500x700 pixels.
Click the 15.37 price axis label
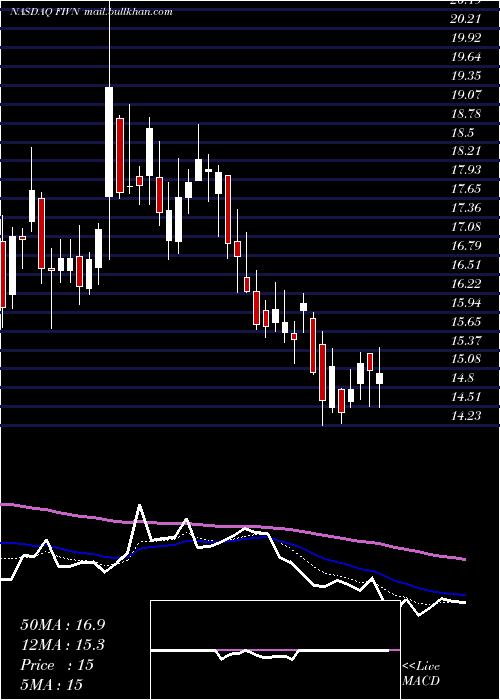(466, 341)
